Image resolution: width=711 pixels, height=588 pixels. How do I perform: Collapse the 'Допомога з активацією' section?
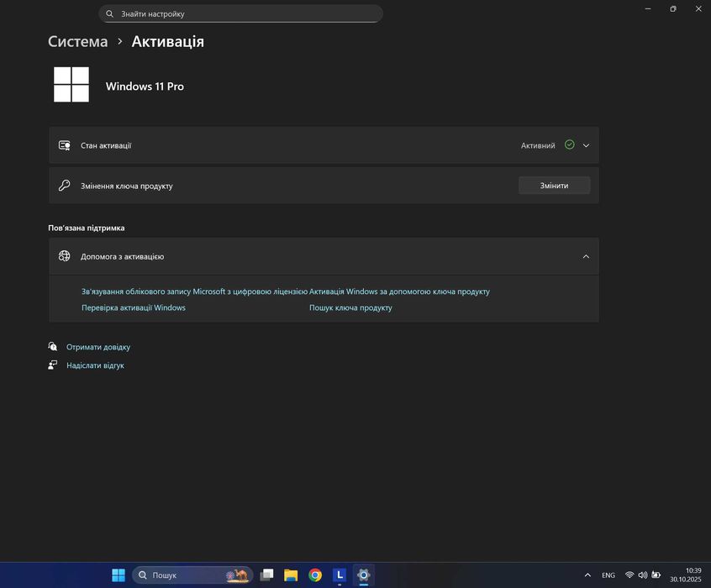pos(586,256)
